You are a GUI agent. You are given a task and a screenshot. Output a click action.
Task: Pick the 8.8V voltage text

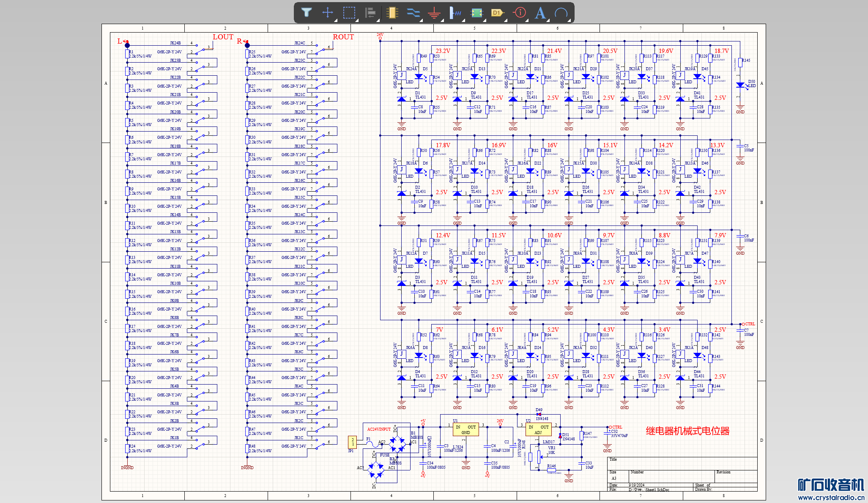[x=665, y=235]
